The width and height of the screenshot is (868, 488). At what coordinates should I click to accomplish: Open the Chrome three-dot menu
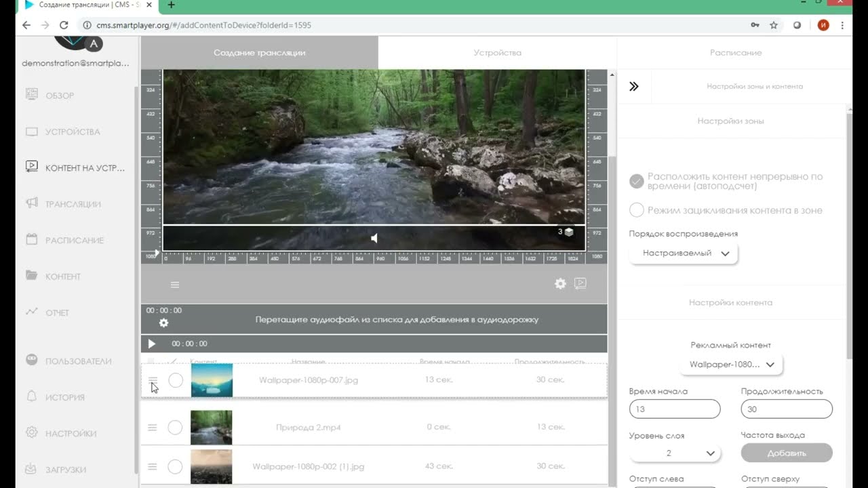(x=842, y=25)
